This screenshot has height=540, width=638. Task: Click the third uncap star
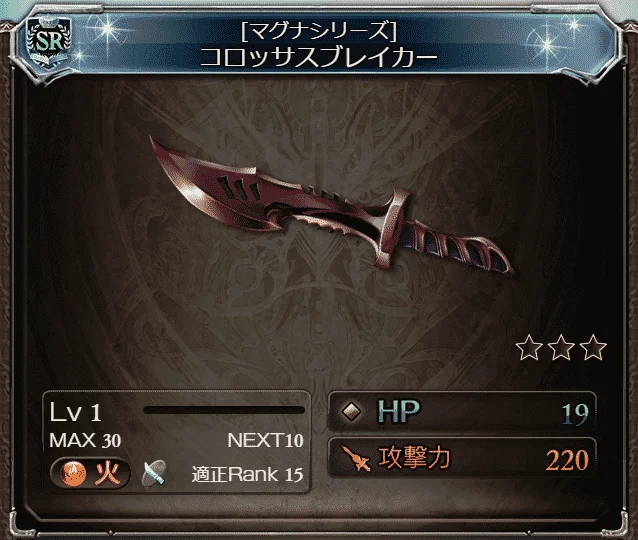pyautogui.click(x=593, y=348)
